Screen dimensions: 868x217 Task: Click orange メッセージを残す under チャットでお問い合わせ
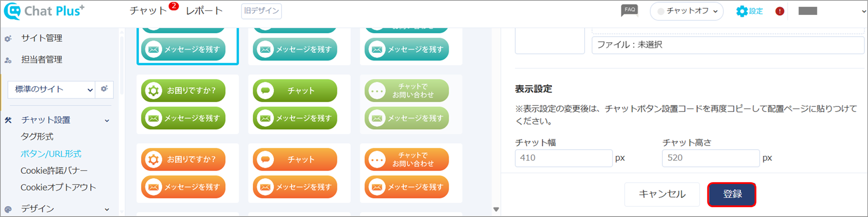click(x=407, y=187)
